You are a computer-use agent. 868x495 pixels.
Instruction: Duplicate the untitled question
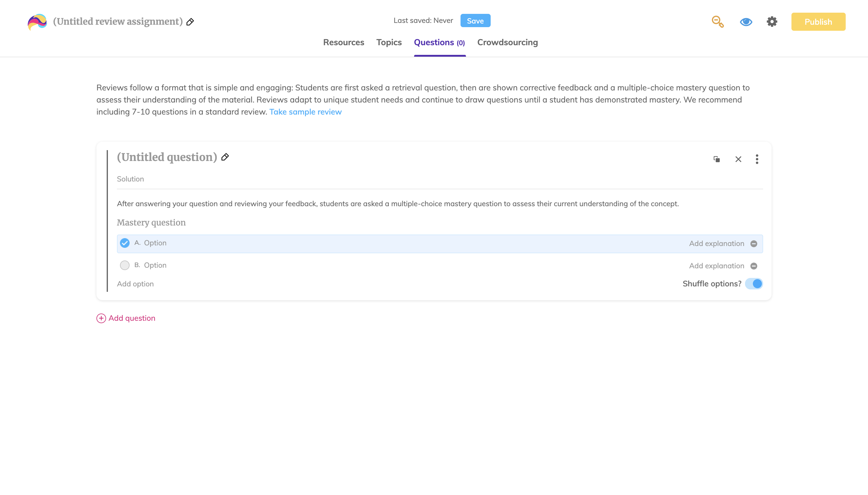[x=716, y=159]
